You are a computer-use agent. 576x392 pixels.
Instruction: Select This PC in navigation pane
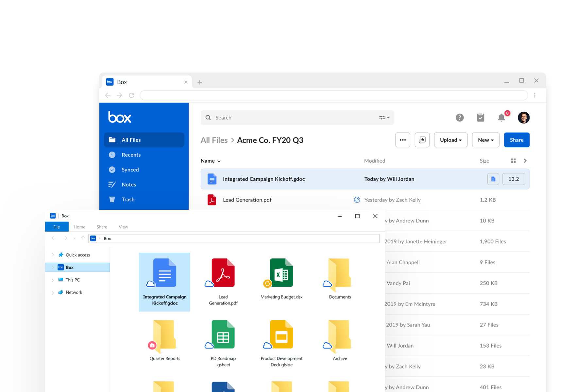coord(69,280)
